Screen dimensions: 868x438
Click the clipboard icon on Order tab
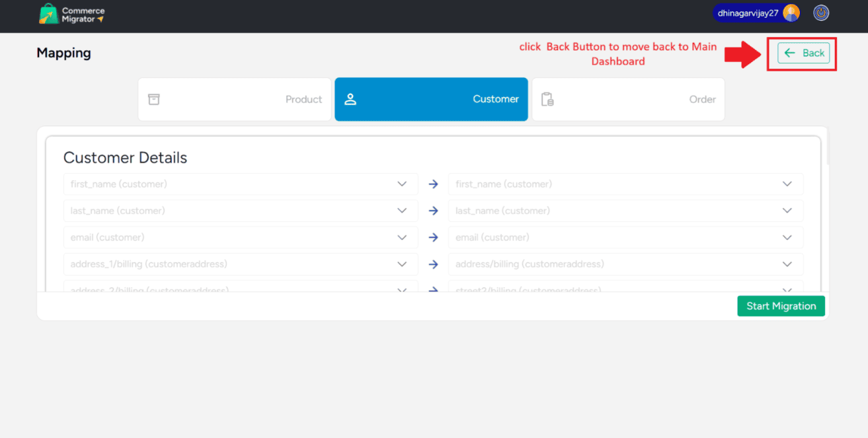click(x=547, y=99)
